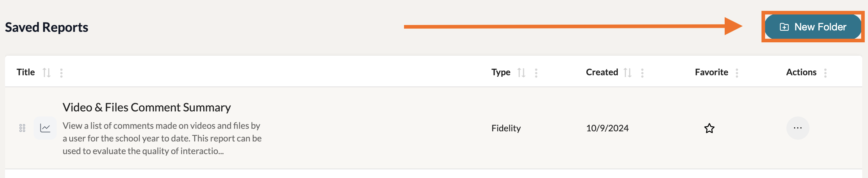Sort reports using the Created sort arrows
This screenshot has height=178, width=868.
pyautogui.click(x=628, y=73)
